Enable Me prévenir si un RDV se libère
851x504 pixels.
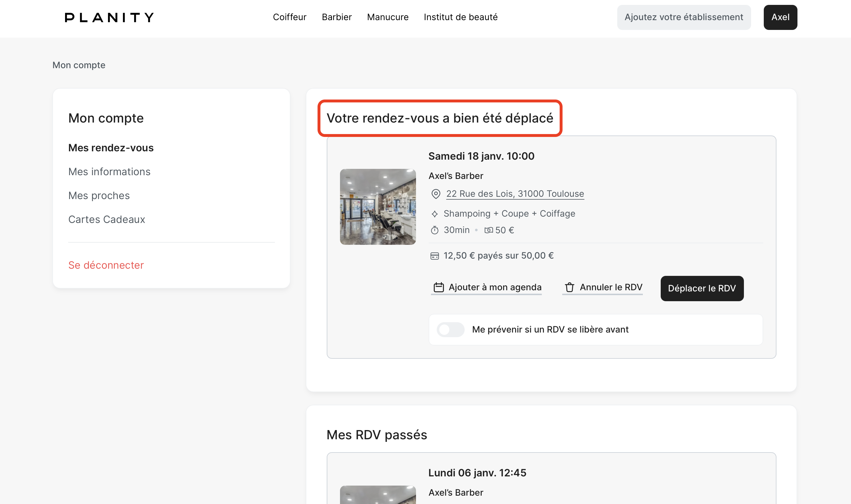point(450,329)
